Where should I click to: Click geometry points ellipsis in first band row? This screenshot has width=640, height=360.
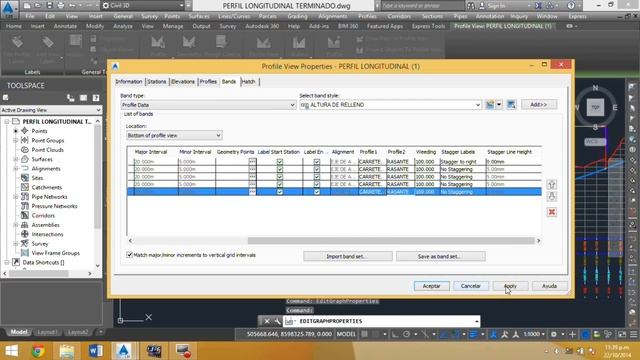click(x=252, y=162)
